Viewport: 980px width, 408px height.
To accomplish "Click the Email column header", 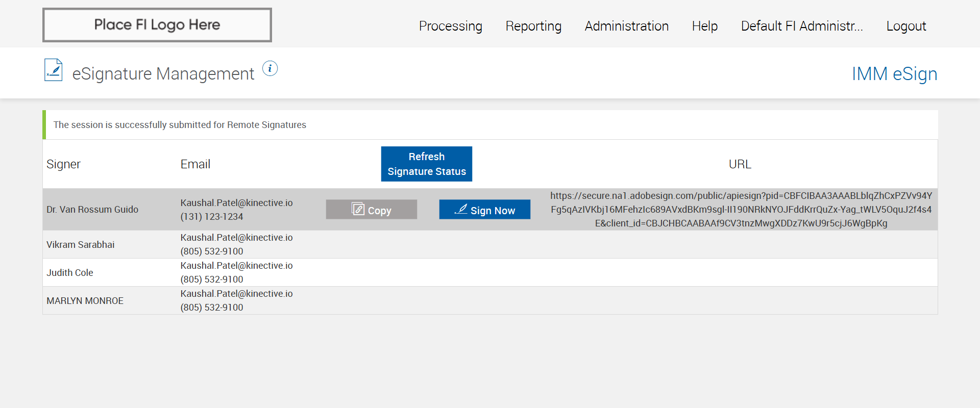I will point(195,164).
